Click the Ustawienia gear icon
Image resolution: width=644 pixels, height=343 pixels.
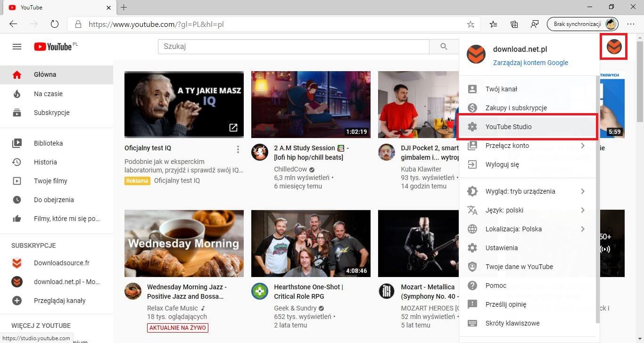[472, 248]
